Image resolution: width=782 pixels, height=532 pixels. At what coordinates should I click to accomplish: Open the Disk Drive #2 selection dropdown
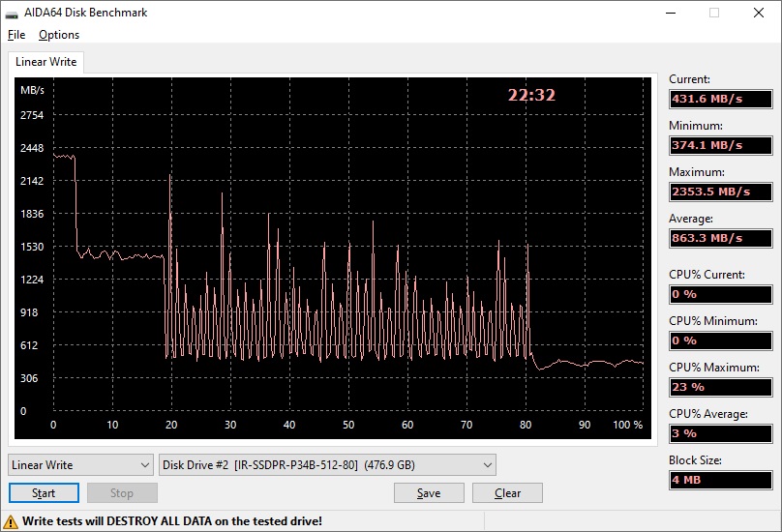click(x=327, y=464)
